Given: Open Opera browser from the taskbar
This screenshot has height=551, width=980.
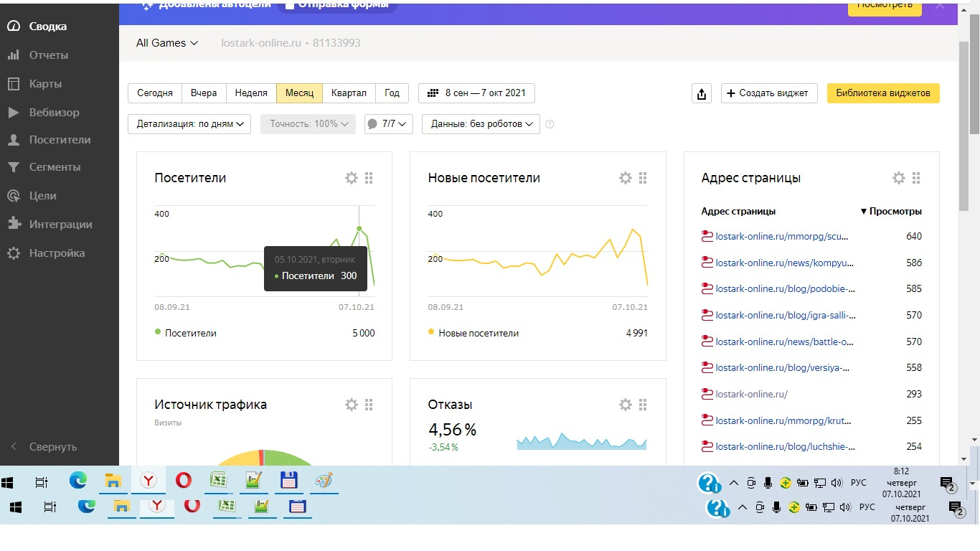Looking at the screenshot, I should 184,481.
